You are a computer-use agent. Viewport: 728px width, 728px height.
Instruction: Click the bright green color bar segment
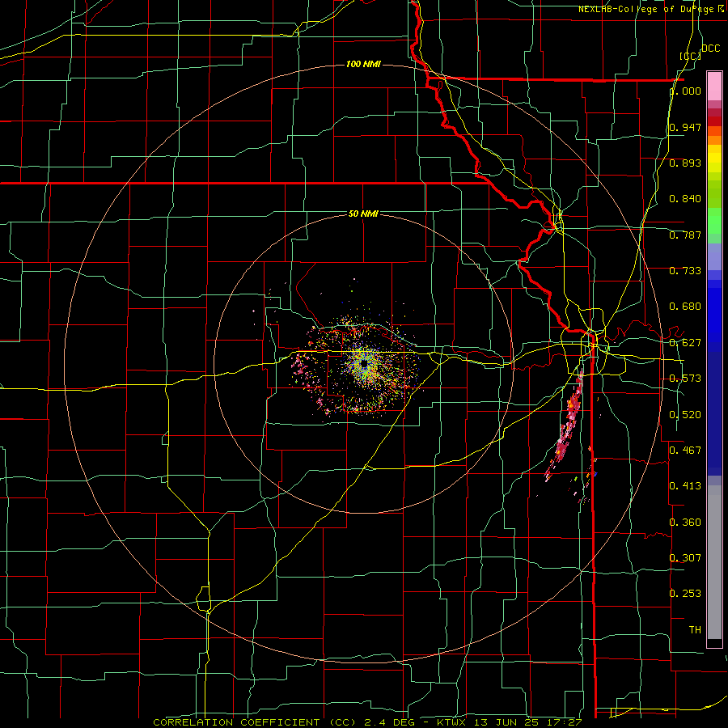pos(714,221)
